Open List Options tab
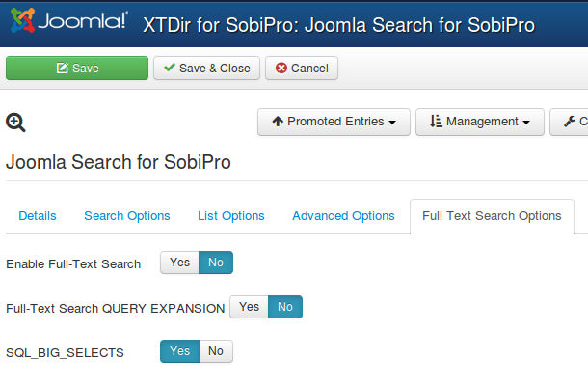 [231, 216]
